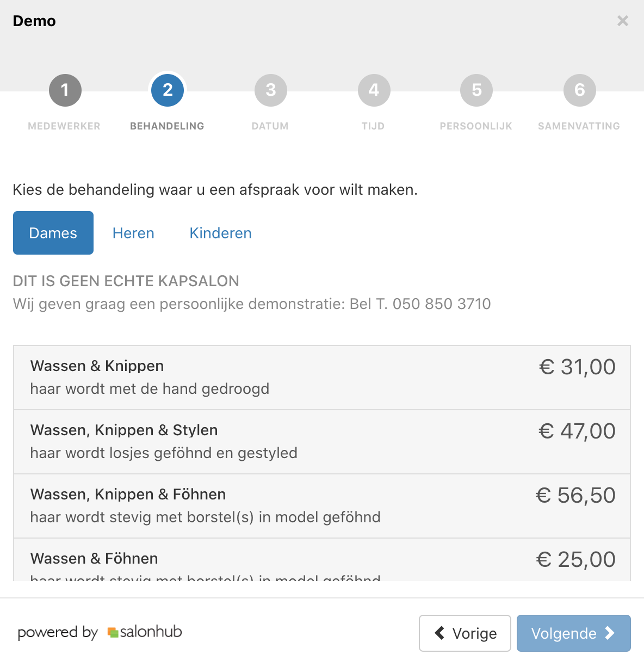Viewport: 644px width, 667px height.
Task: Select step 2 Behandeling circle
Action: tap(168, 90)
